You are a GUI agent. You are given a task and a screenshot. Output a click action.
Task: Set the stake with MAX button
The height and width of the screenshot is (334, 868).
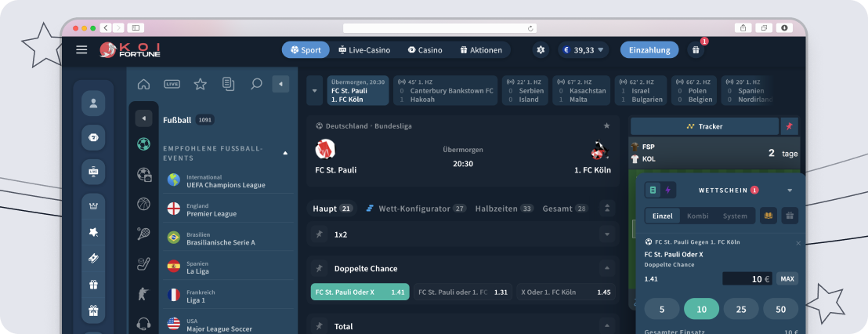(x=787, y=278)
